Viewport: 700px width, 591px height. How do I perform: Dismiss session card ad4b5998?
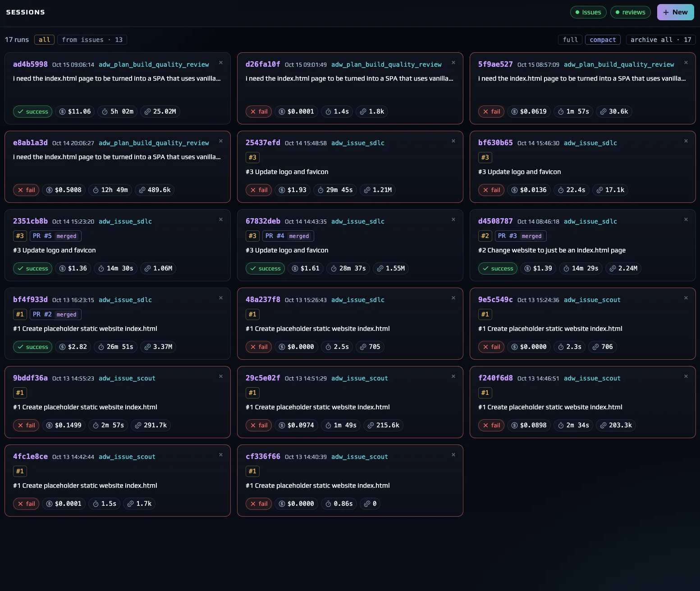[x=221, y=63]
